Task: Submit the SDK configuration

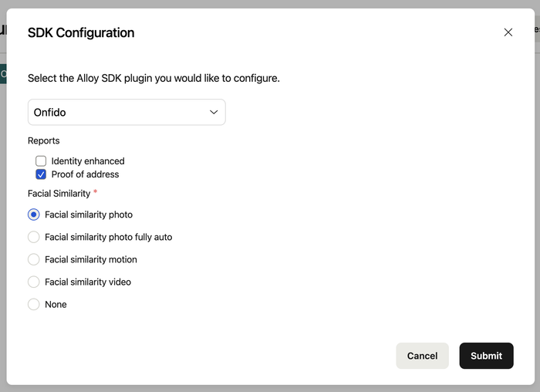Action: pyautogui.click(x=486, y=356)
